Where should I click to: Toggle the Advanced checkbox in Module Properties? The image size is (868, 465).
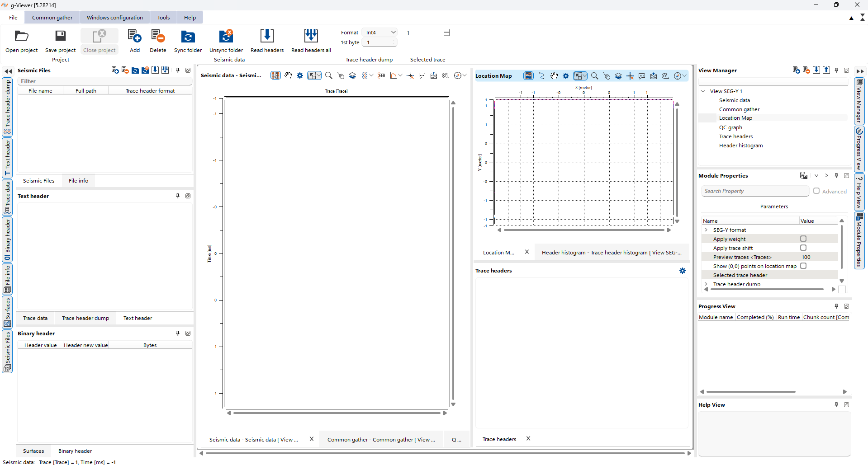(816, 191)
